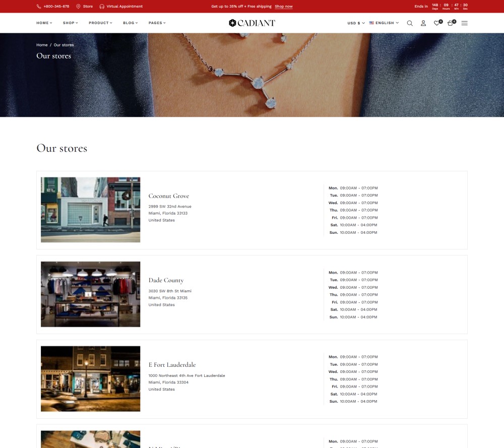The image size is (504, 448).
Task: Click the Our stores breadcrumb
Action: point(64,45)
